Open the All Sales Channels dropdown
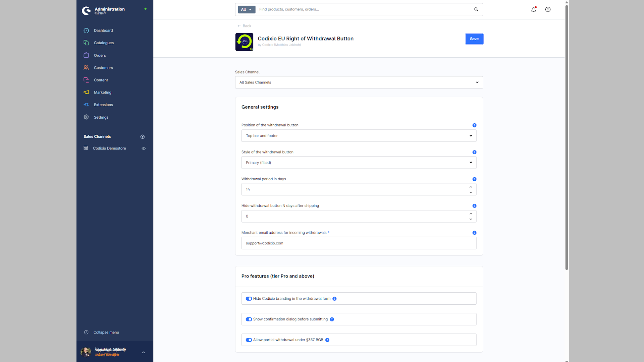Viewport: 644px width, 362px height. coord(359,82)
